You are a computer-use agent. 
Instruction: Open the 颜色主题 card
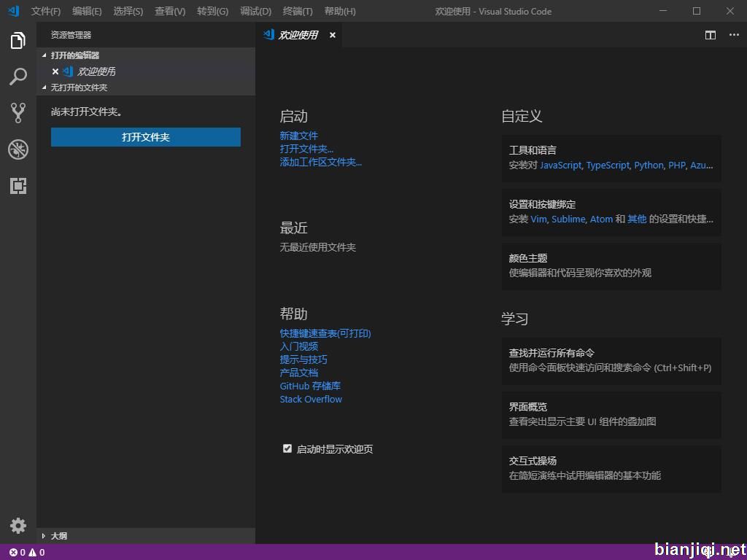(x=611, y=266)
